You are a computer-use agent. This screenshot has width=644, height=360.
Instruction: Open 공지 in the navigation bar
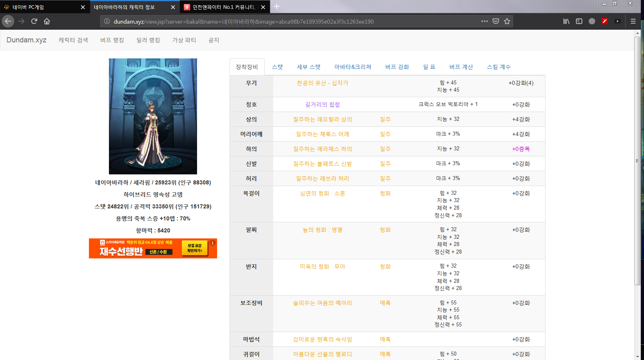coord(214,40)
